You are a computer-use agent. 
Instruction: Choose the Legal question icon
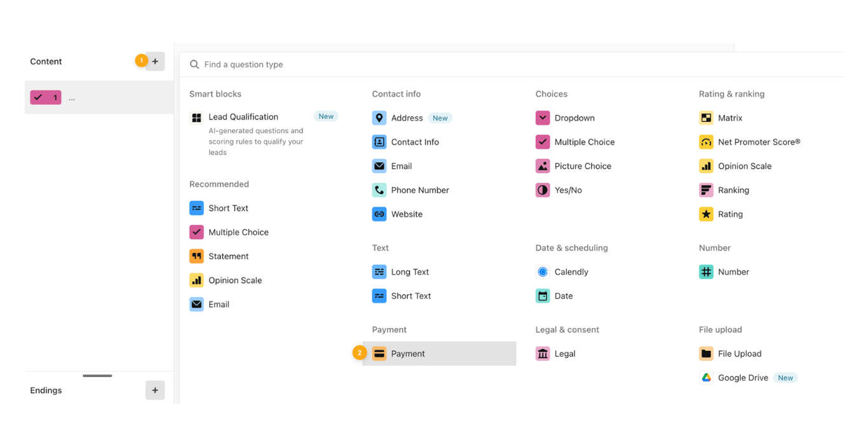coord(543,354)
